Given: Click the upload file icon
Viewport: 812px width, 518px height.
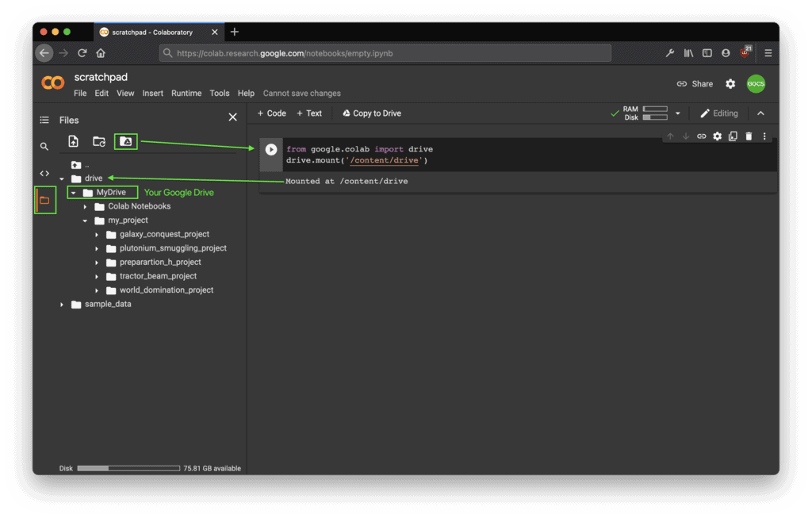Looking at the screenshot, I should [x=74, y=141].
